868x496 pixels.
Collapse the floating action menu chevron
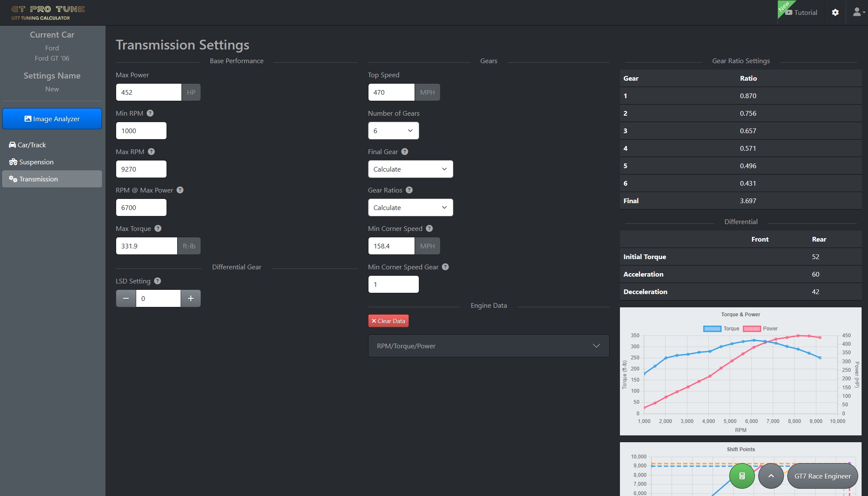click(x=771, y=476)
